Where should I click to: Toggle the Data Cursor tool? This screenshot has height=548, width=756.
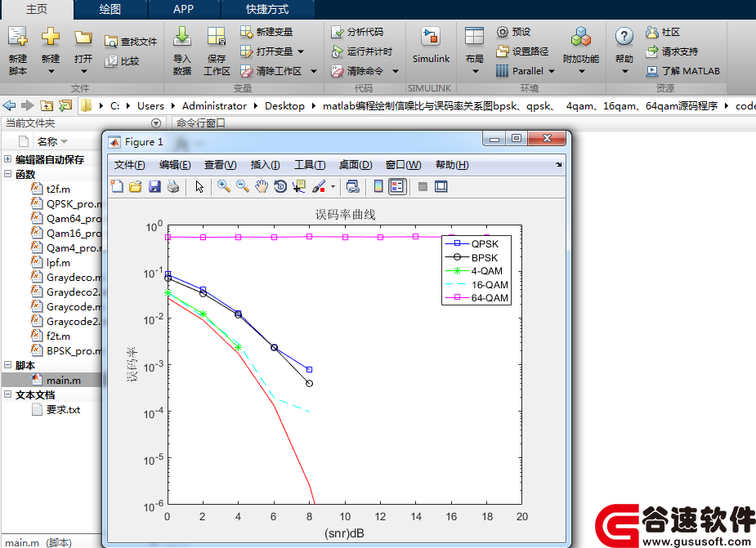(299, 186)
